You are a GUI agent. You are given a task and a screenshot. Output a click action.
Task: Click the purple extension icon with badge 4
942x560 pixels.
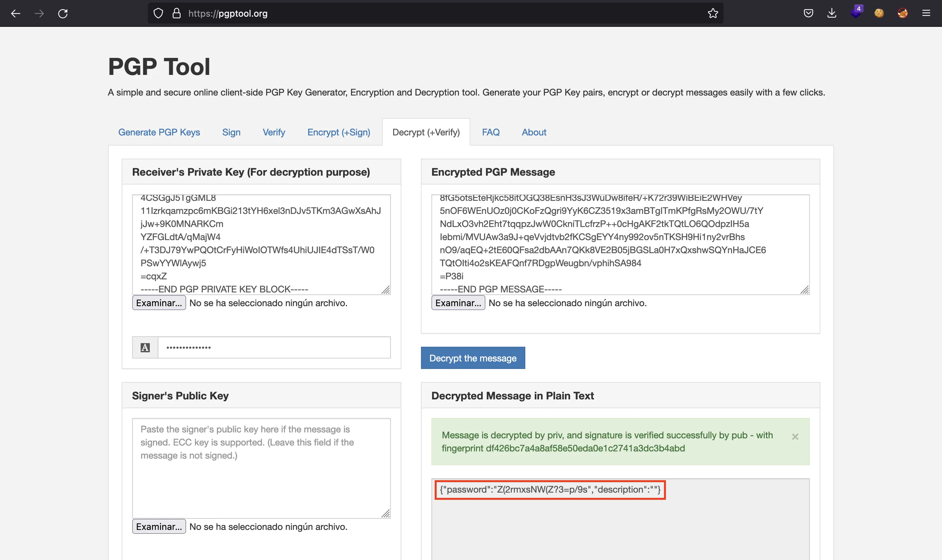coord(856,12)
